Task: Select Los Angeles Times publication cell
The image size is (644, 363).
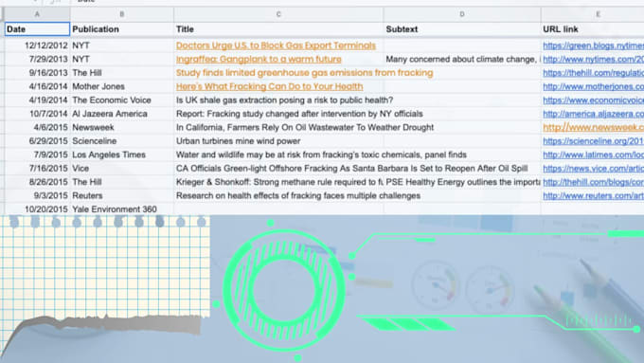Action: (x=122, y=154)
